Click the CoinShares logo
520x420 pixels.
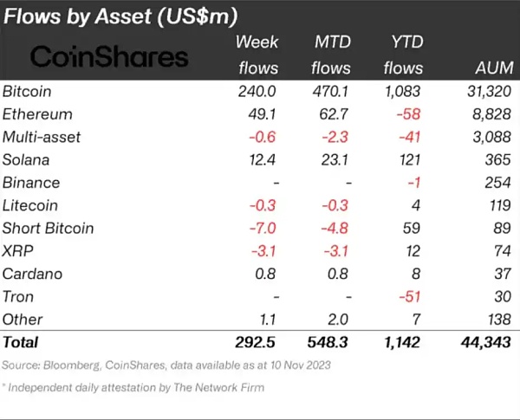[x=109, y=57]
